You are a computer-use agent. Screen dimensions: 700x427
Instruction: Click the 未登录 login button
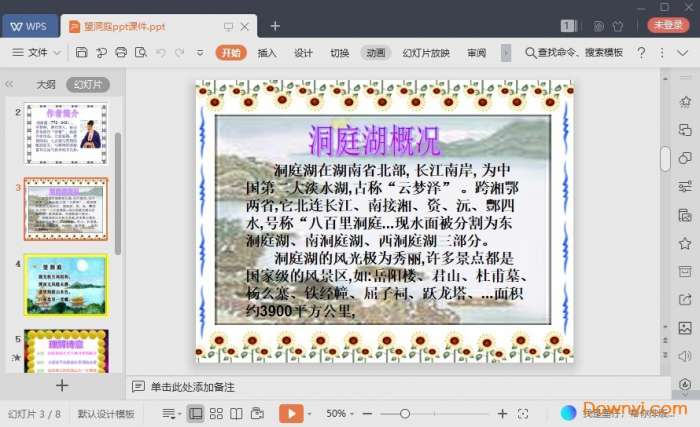coord(668,25)
